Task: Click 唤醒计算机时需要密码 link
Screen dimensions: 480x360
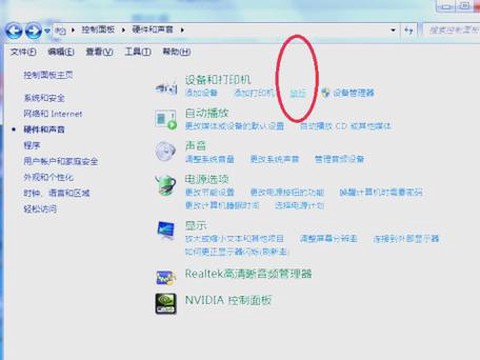Action: tap(381, 192)
